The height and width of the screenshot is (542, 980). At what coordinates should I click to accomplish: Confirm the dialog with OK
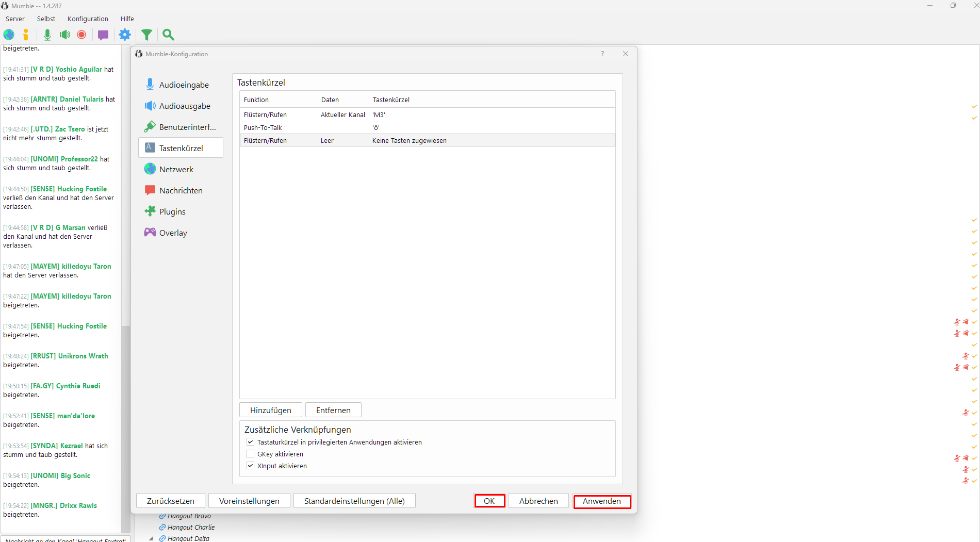(x=489, y=501)
